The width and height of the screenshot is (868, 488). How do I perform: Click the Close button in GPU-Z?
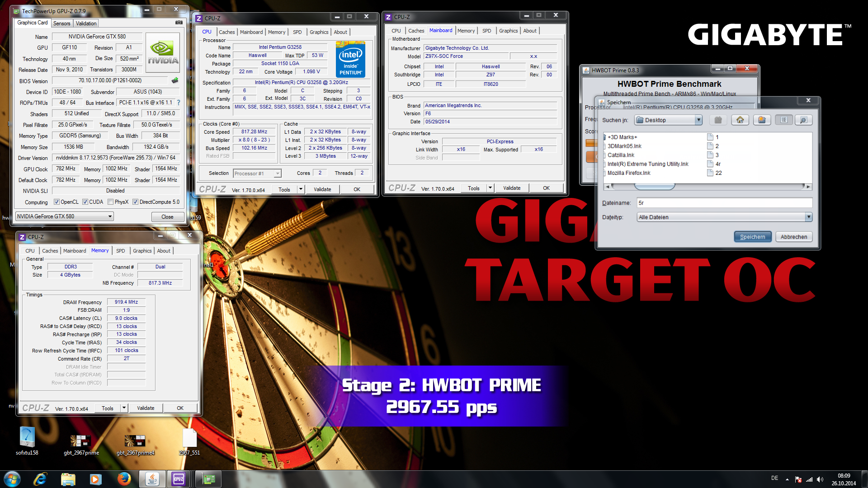tap(167, 217)
